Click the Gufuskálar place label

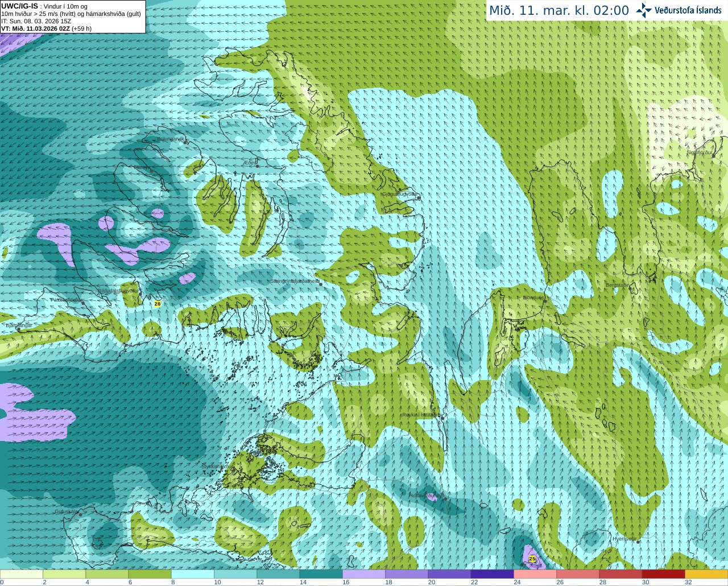pos(67,511)
